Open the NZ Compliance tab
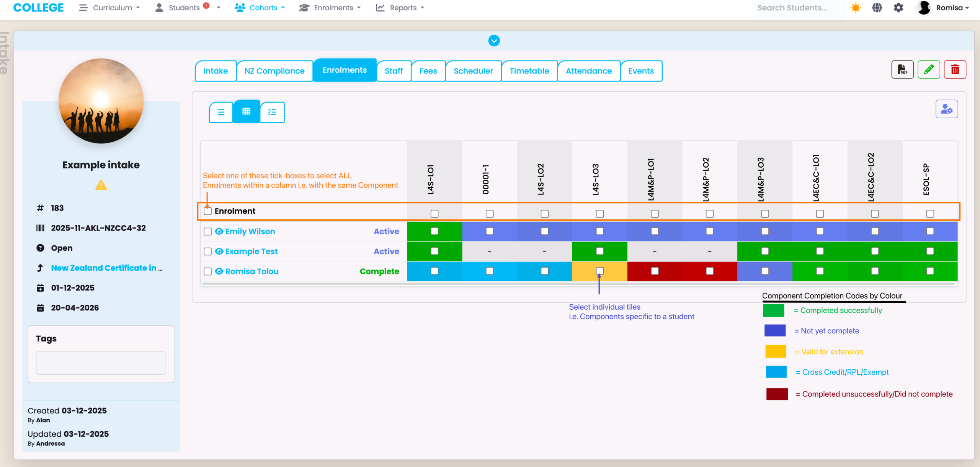This screenshot has width=980, height=467. click(274, 71)
